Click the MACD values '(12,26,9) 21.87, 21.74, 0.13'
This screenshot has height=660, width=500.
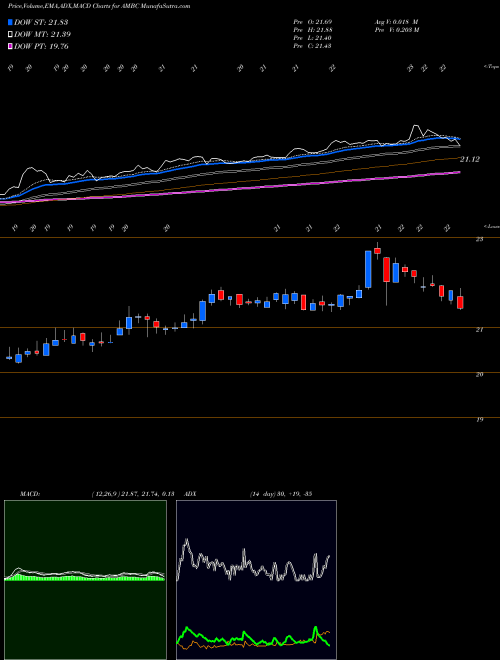point(133,494)
